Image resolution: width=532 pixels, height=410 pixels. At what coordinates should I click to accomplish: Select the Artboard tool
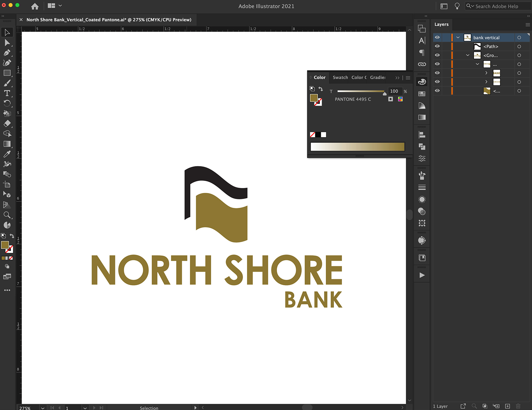[x=7, y=184]
